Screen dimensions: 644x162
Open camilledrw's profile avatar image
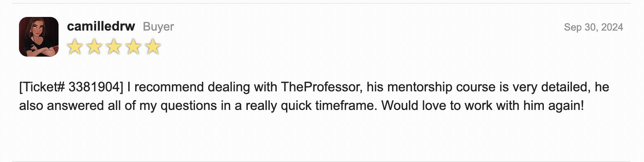point(39,37)
